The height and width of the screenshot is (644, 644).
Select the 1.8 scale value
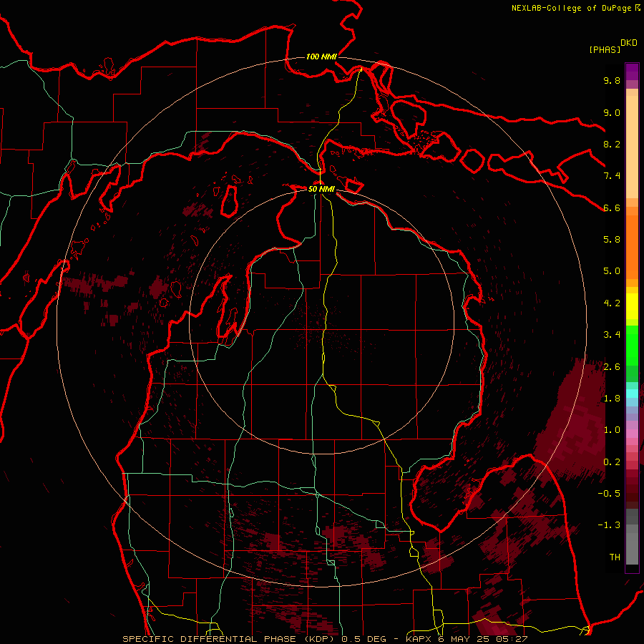[612, 399]
